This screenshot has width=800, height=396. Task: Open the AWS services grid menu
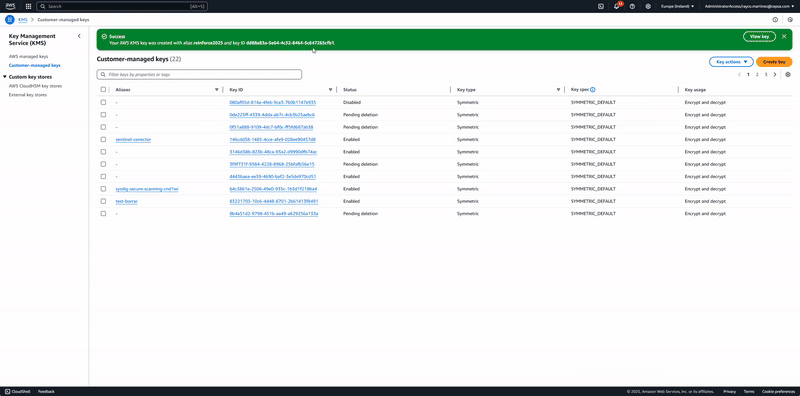(x=28, y=7)
